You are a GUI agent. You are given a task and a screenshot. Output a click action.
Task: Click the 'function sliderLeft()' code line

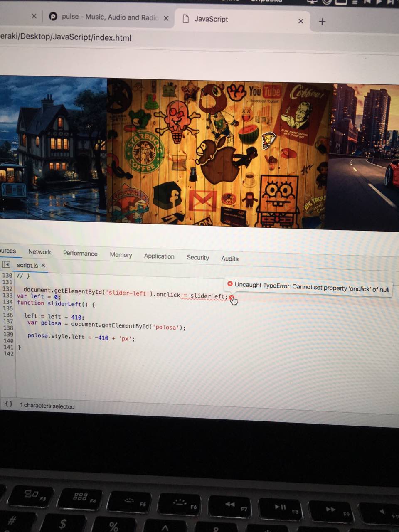56,304
